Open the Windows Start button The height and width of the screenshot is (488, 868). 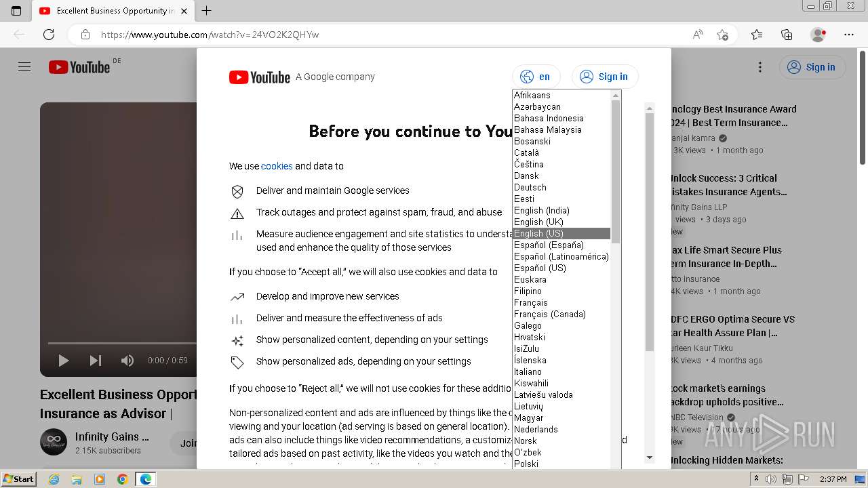coord(19,479)
